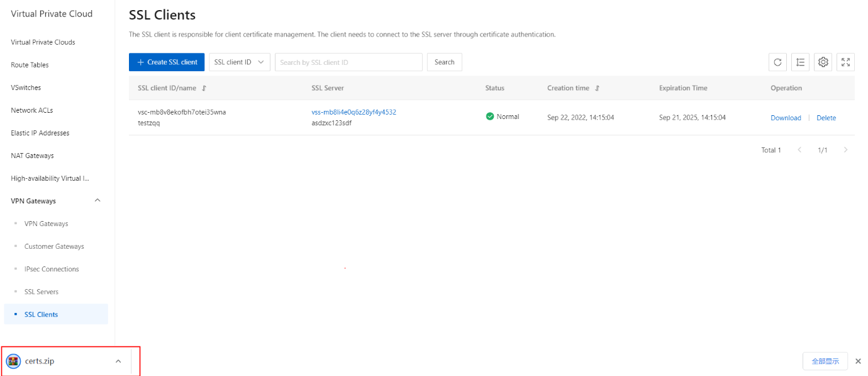This screenshot has height=376, width=868.
Task: Click the testzqq client name
Action: tap(149, 123)
